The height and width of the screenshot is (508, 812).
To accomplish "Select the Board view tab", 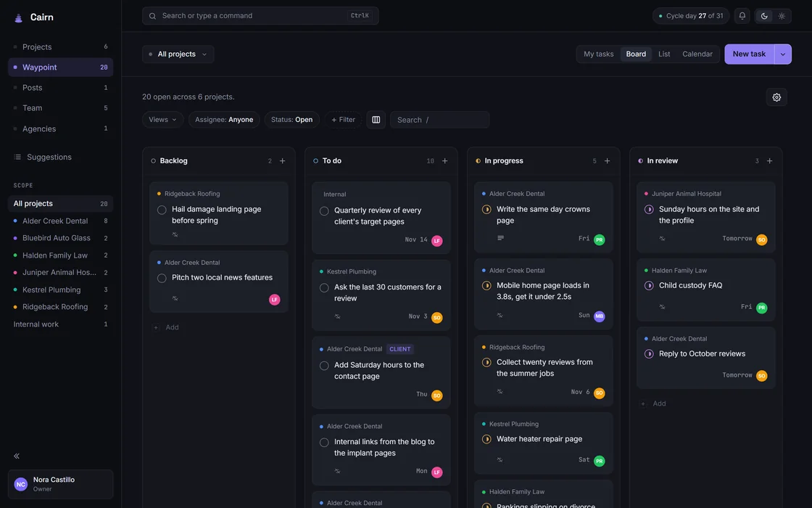I will [636, 54].
